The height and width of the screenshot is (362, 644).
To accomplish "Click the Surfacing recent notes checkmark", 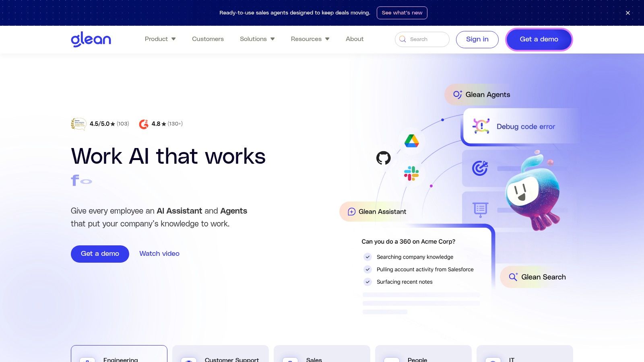I will (x=367, y=282).
